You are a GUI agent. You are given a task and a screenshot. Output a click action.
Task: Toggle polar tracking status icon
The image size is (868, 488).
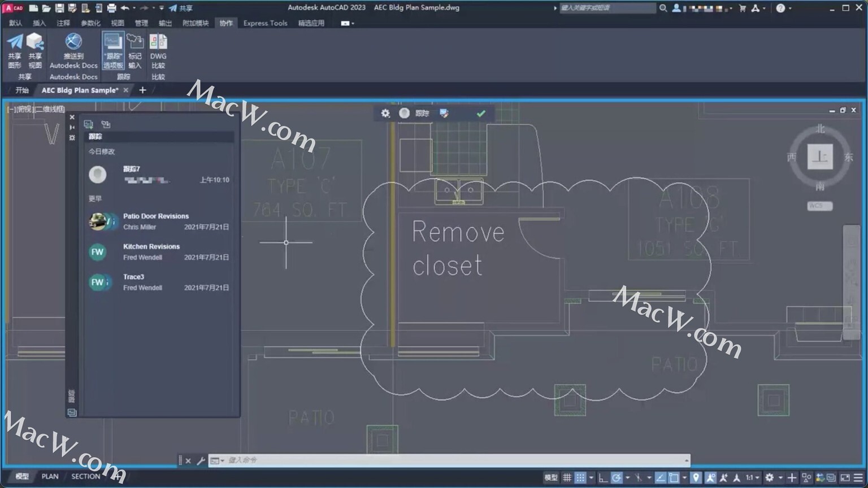(617, 478)
